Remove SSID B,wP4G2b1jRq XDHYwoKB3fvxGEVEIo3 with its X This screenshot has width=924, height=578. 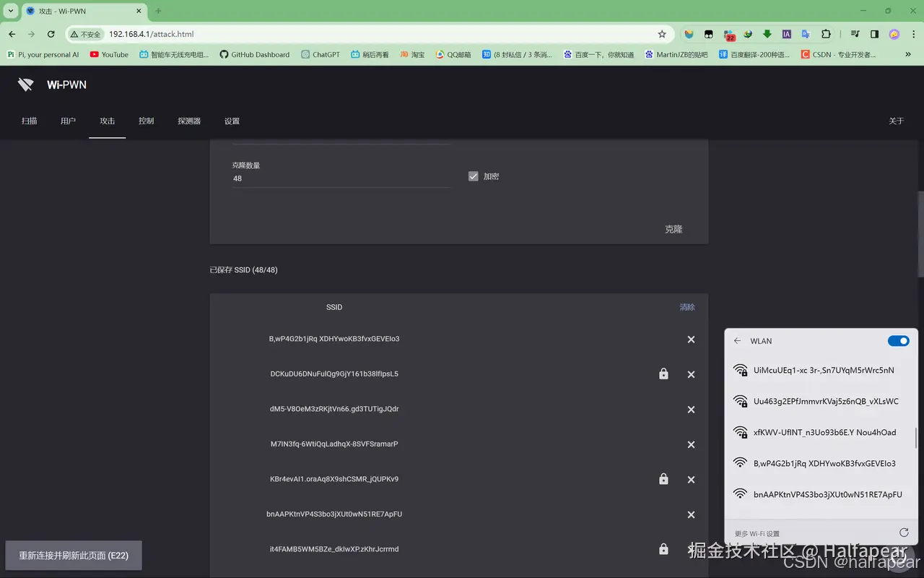691,340
